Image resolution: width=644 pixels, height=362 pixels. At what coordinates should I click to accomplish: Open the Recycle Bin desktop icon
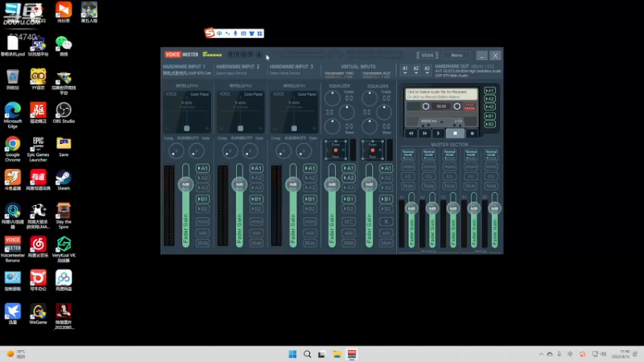[13, 79]
